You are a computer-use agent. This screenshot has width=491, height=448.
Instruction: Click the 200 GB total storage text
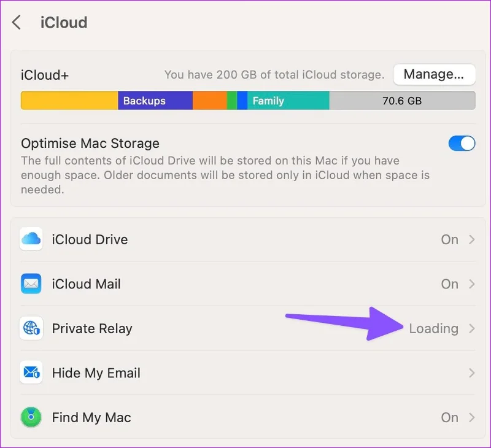coord(274,75)
